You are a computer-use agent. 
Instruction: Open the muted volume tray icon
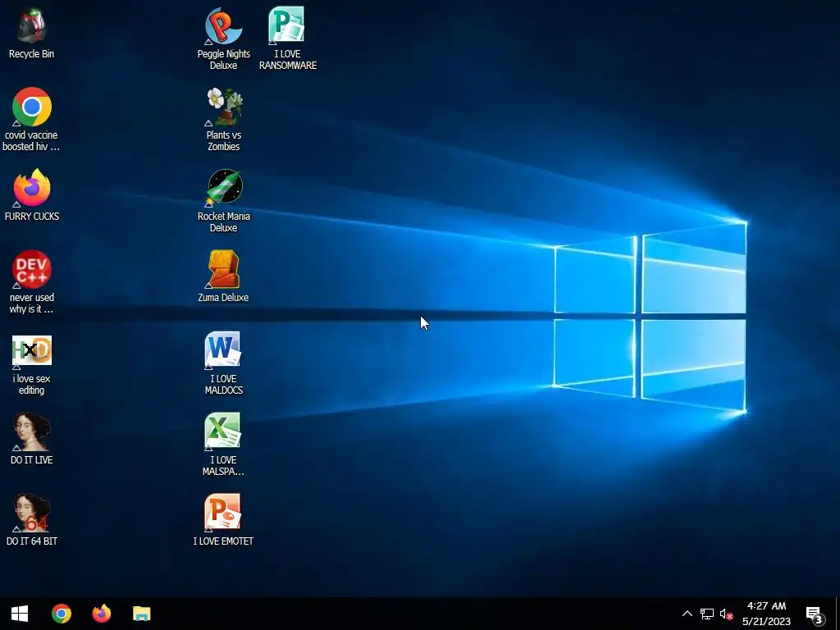pos(727,614)
